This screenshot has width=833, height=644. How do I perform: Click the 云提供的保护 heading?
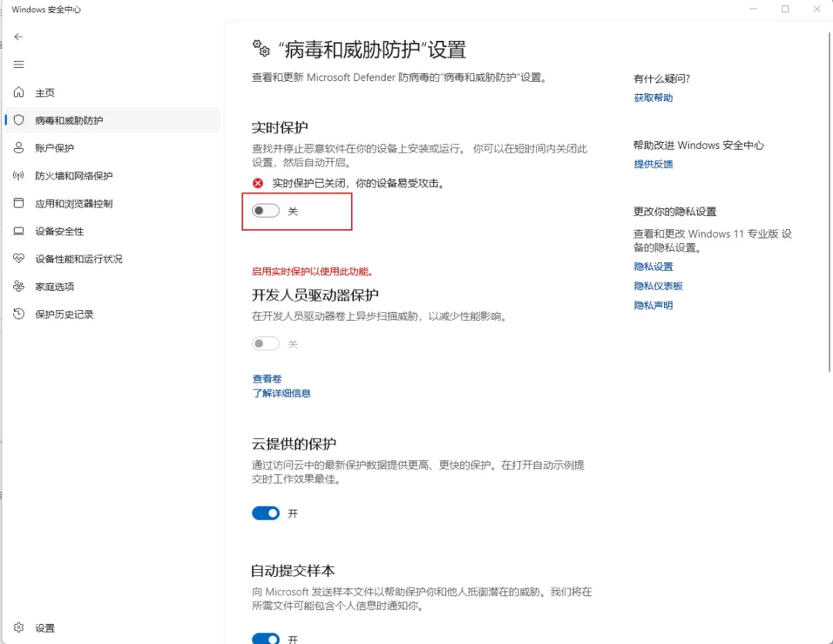(294, 443)
